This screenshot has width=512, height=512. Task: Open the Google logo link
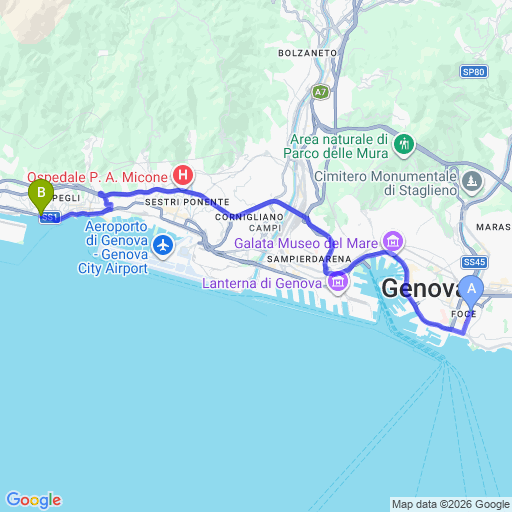tap(34, 500)
